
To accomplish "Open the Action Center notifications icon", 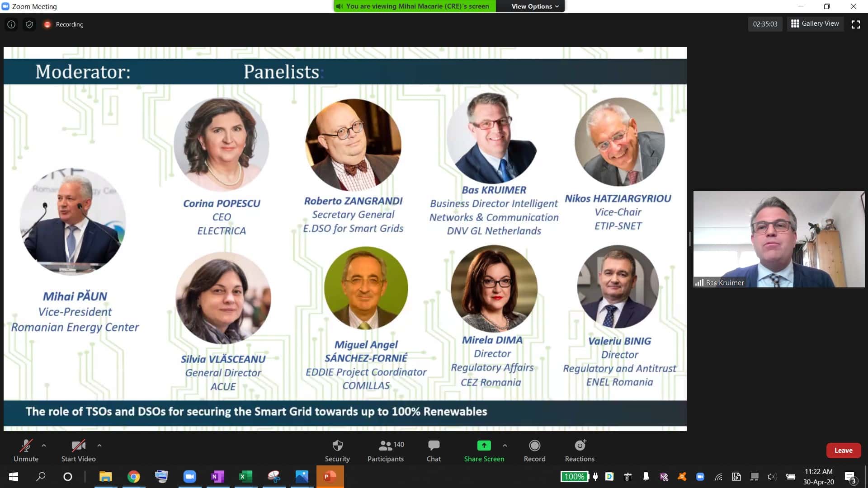I will tap(850, 477).
